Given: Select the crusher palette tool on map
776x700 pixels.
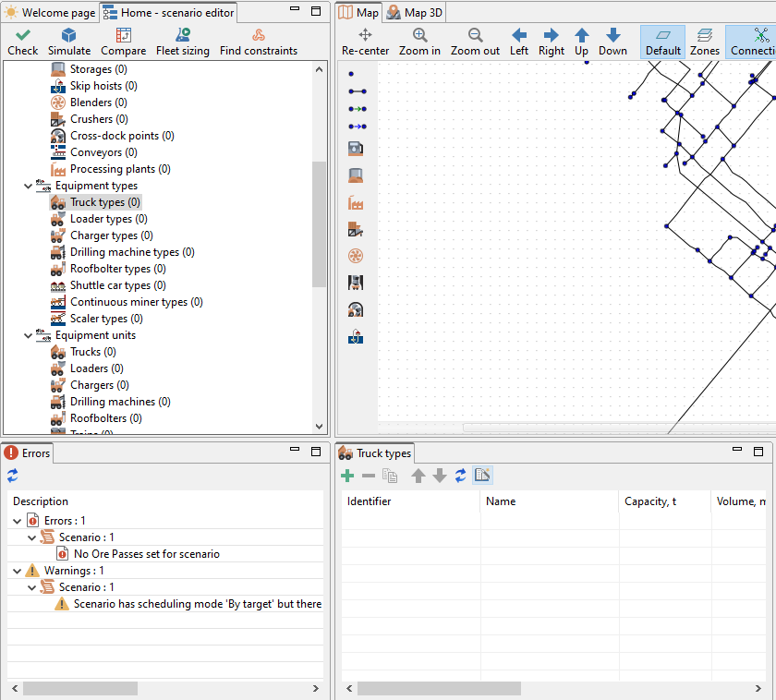Looking at the screenshot, I should [356, 230].
